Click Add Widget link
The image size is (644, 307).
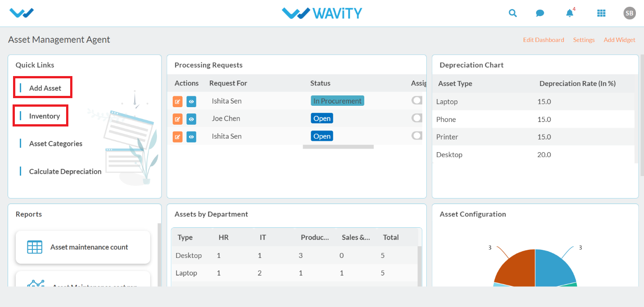click(619, 40)
